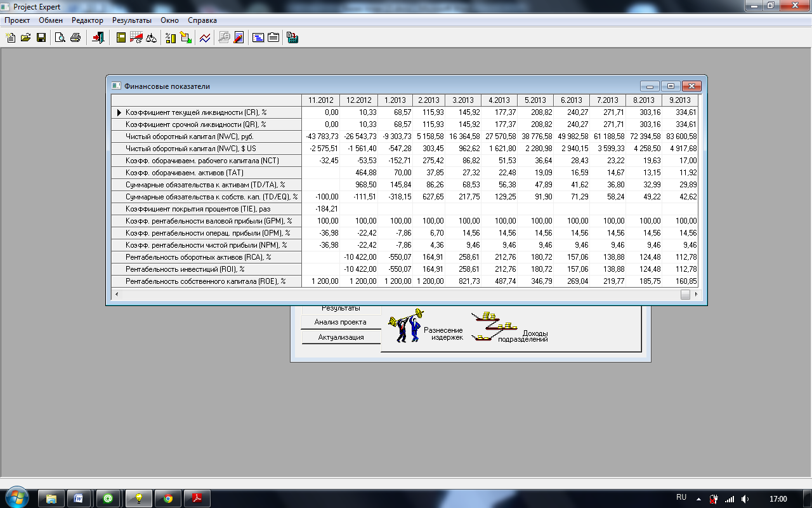
Task: Click the greyed-out magnifier document icon
Action: 223,37
